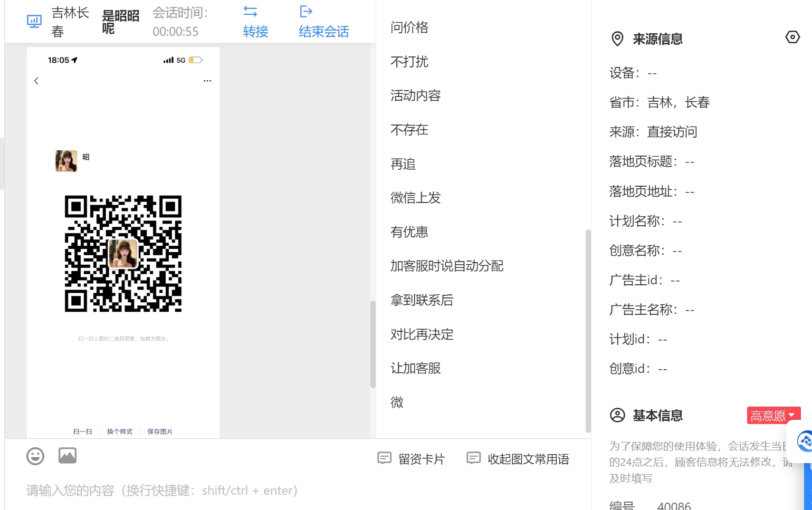Select quick phrase 不打扰
This screenshot has height=510, width=812.
coord(409,62)
